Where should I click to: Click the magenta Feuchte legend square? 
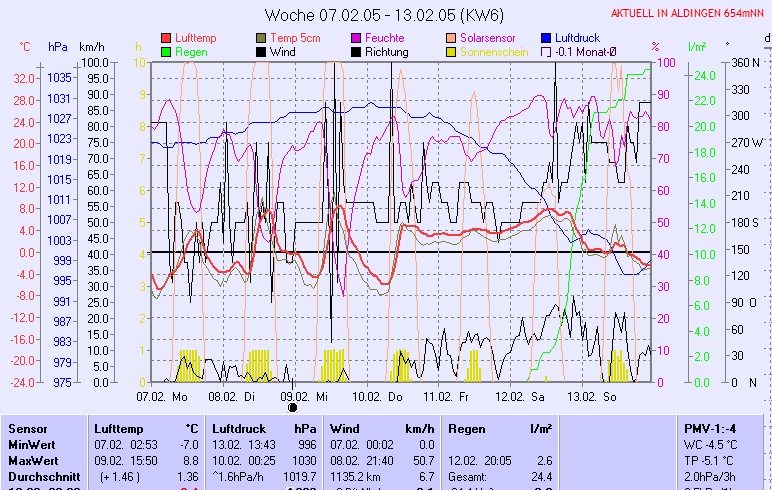[x=357, y=38]
